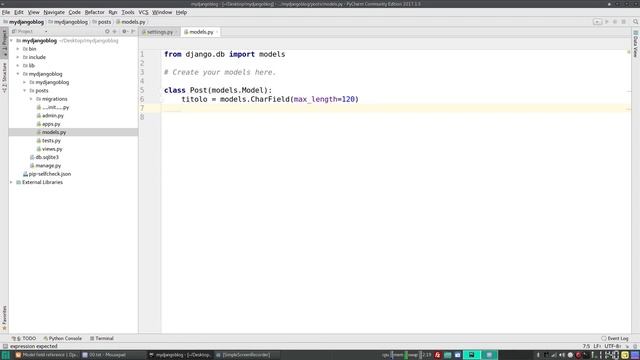Select views.py in the project tree
Image resolution: width=640 pixels, height=360 pixels.
coord(49,149)
